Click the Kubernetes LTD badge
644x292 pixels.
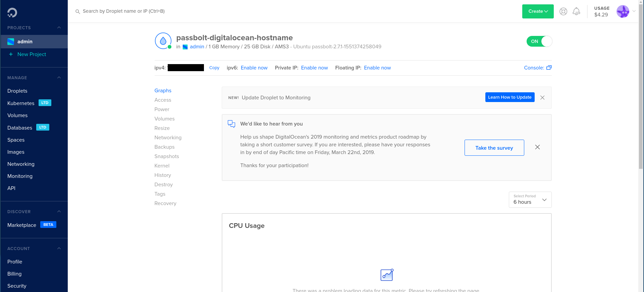(45, 103)
